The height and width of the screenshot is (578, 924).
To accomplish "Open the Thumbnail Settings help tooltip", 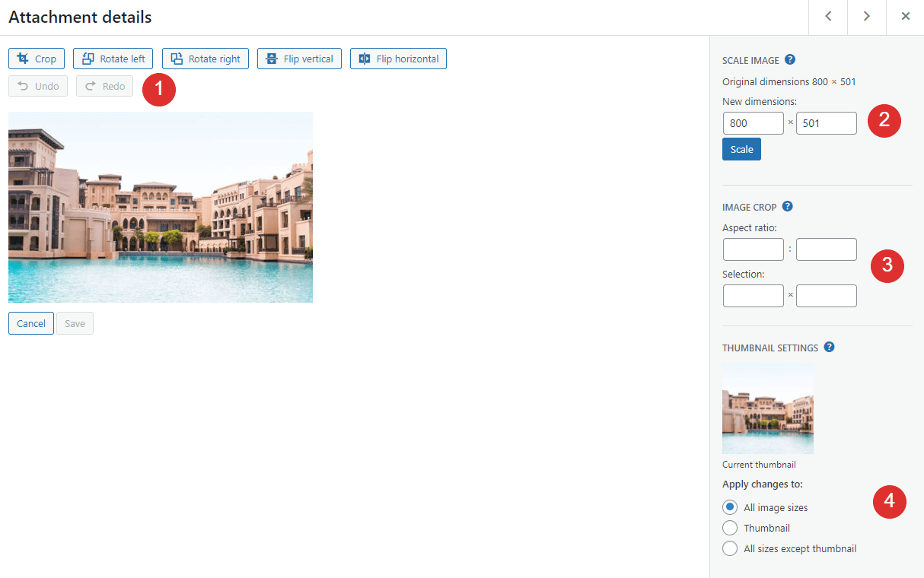I will 829,347.
